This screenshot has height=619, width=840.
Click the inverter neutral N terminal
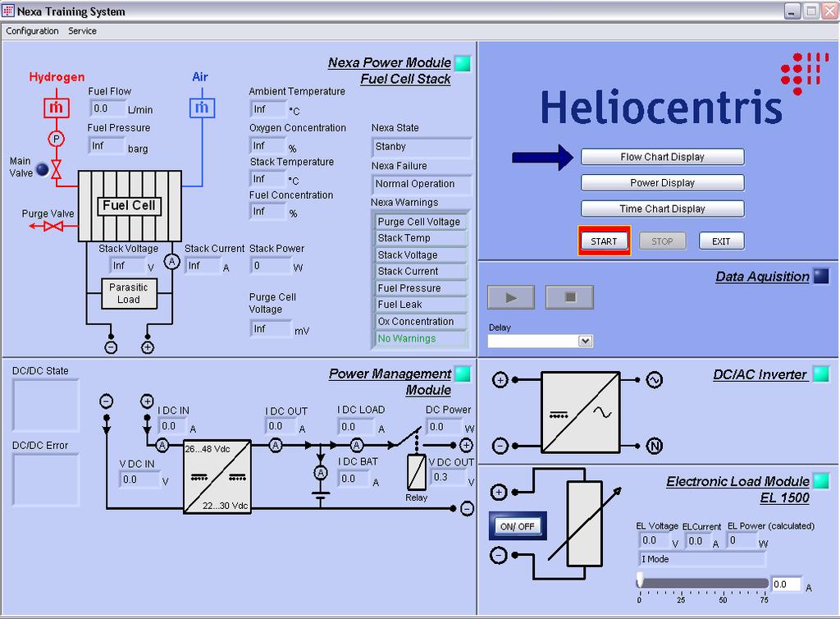(654, 446)
